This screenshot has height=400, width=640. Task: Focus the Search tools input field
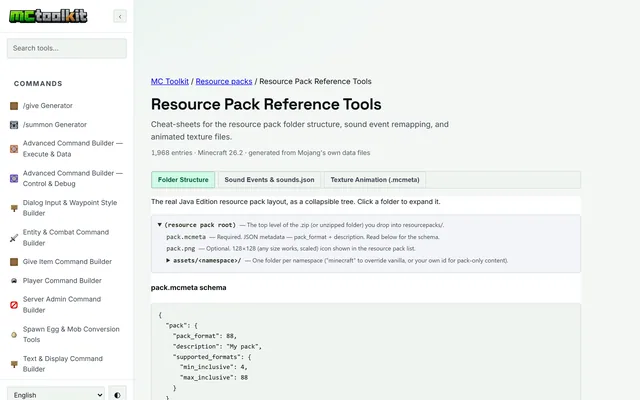click(x=67, y=48)
